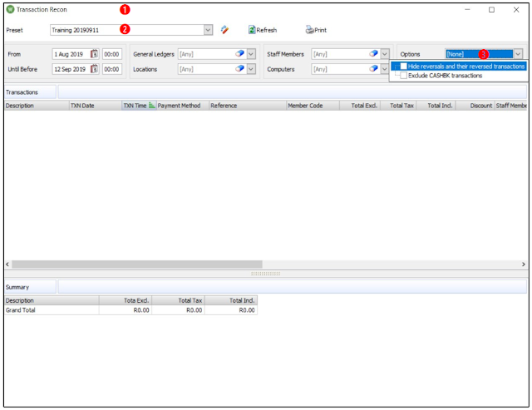Screen dimensions: 532x410
Task: Sort by TXN Time column header
Action: (139, 106)
